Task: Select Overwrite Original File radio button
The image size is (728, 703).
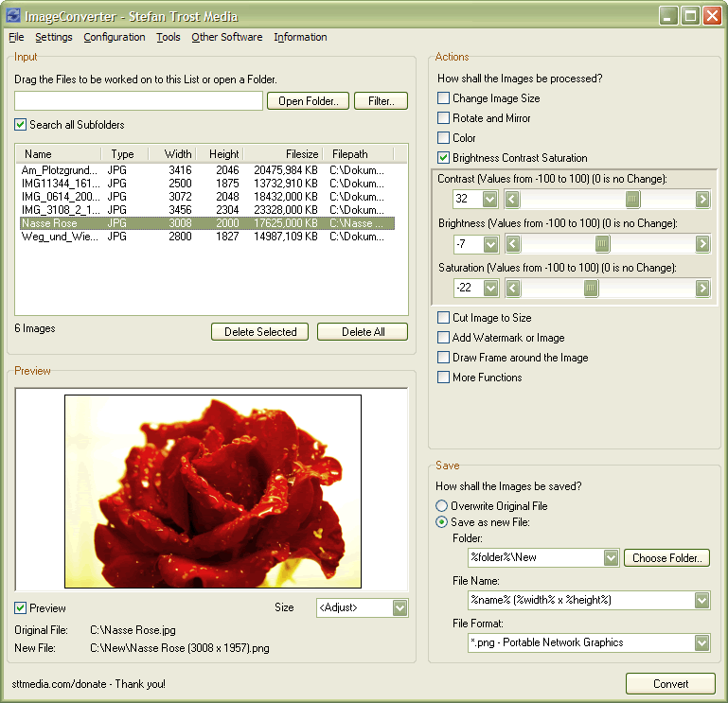Action: coord(442,506)
